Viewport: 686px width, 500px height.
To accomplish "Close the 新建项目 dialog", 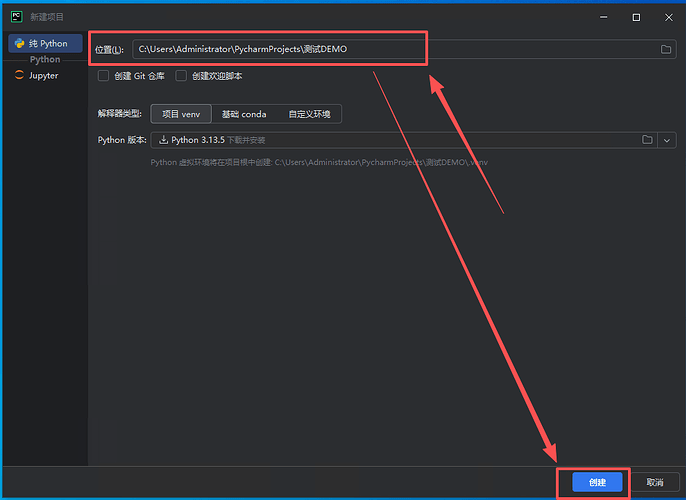I will [x=667, y=17].
